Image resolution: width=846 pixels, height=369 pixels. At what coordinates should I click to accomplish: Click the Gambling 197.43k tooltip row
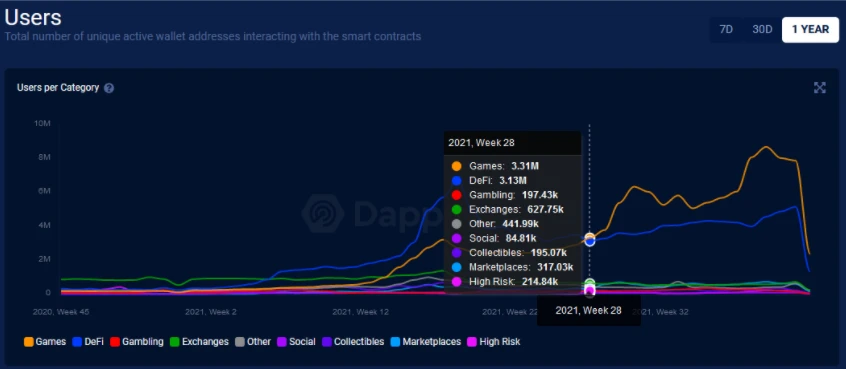[x=512, y=195]
